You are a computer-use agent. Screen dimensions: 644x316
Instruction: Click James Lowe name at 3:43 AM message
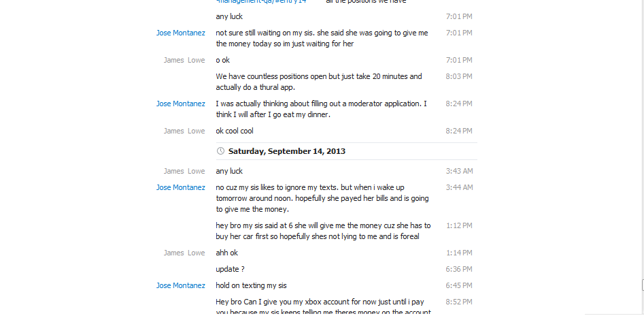pos(184,171)
